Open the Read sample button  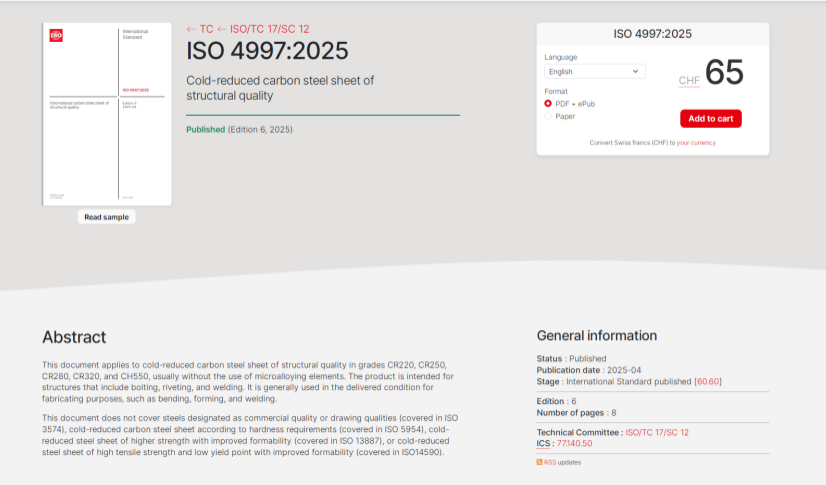point(106,217)
